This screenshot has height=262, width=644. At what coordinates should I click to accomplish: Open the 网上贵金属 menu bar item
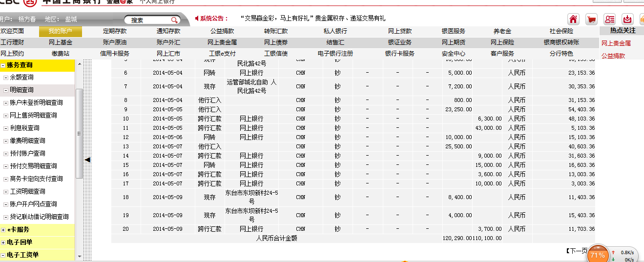point(222,42)
